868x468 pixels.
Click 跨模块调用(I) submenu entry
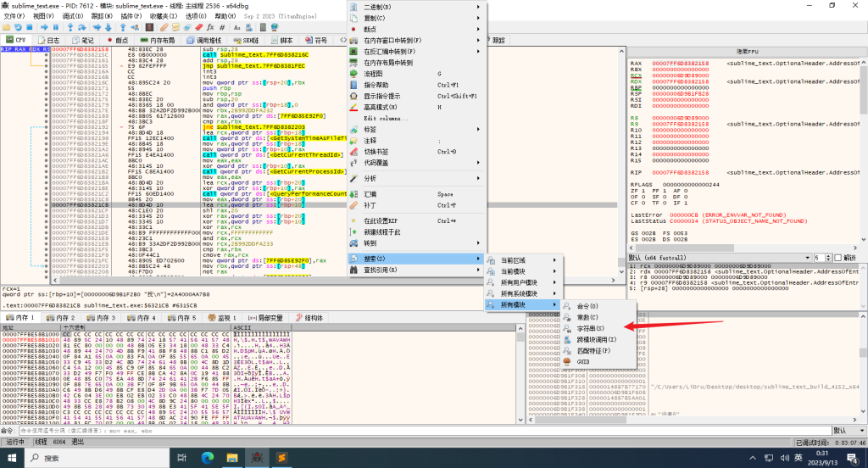597,338
